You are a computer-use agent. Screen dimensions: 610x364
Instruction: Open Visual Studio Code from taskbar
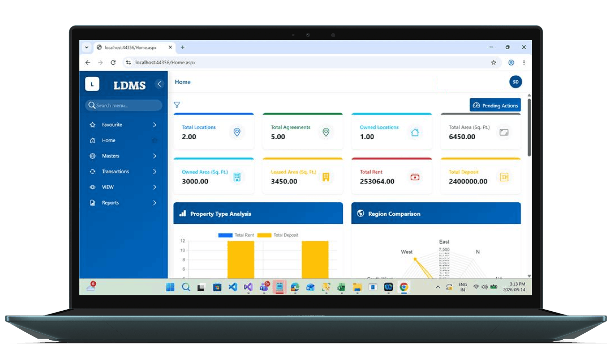[x=233, y=287]
